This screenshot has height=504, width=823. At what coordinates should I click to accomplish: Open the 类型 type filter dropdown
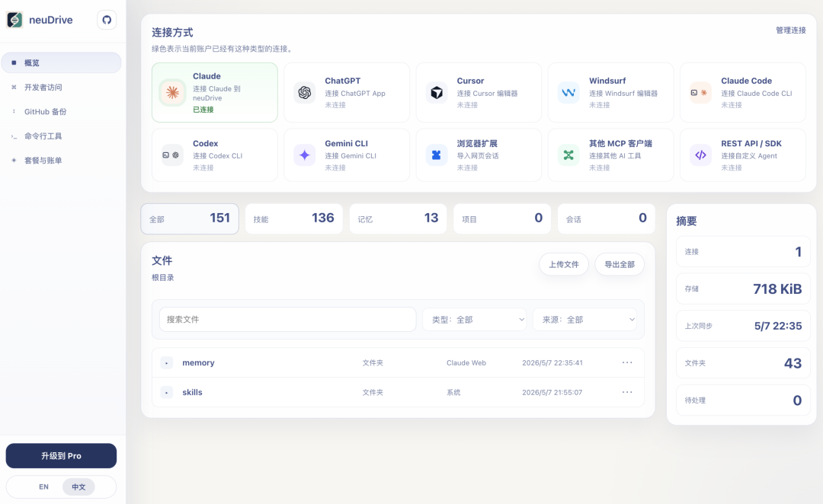[x=475, y=320]
